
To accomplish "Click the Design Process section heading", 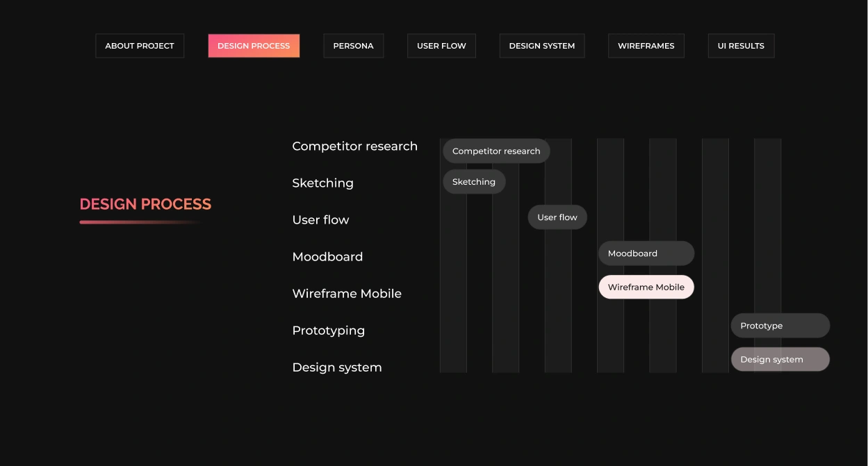I will 145,204.
